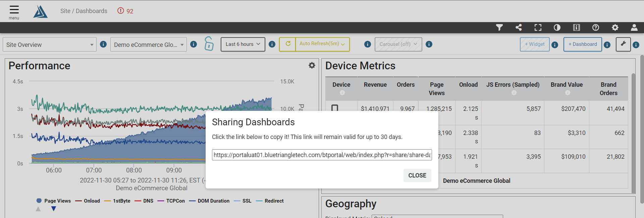The width and height of the screenshot is (644, 218).
Task: Click info dot under Device header
Action: (x=342, y=93)
